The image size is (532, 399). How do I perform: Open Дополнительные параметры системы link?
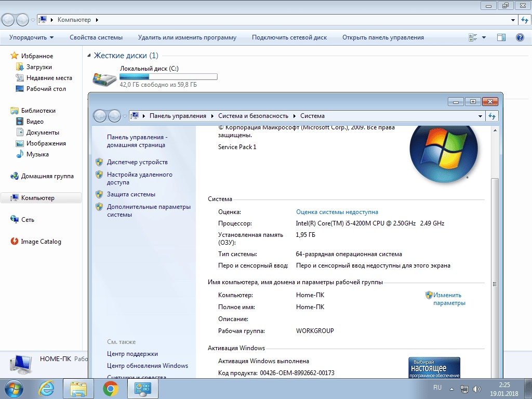coord(149,210)
